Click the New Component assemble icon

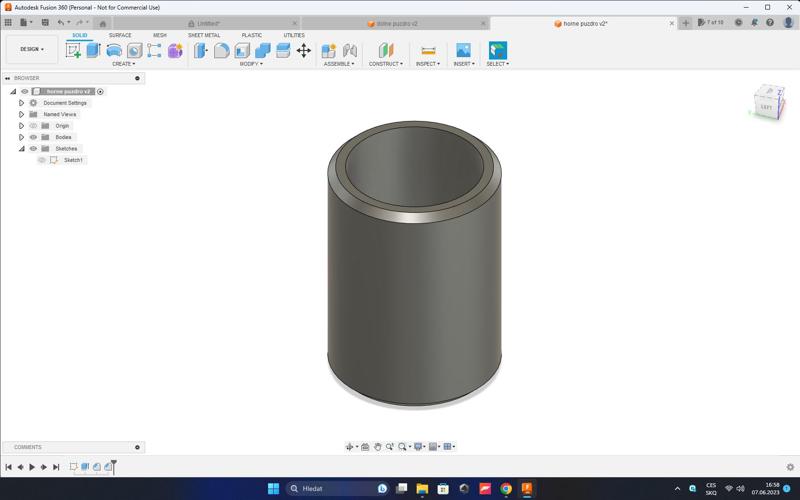328,50
